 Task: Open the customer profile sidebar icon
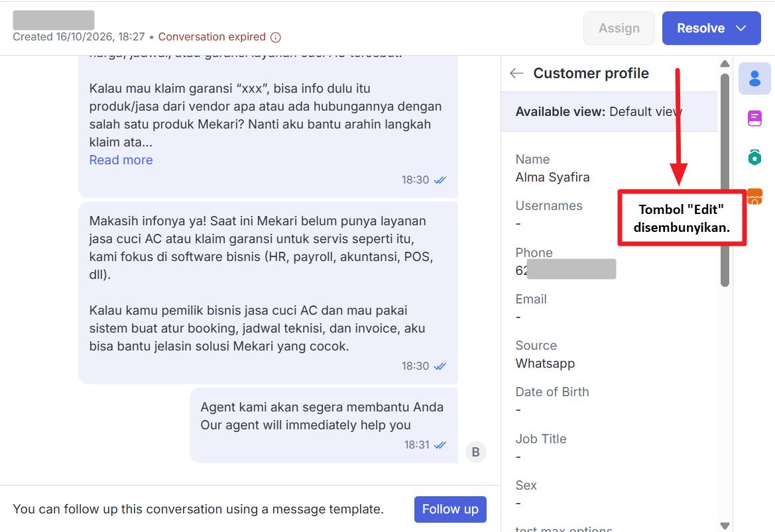point(754,79)
